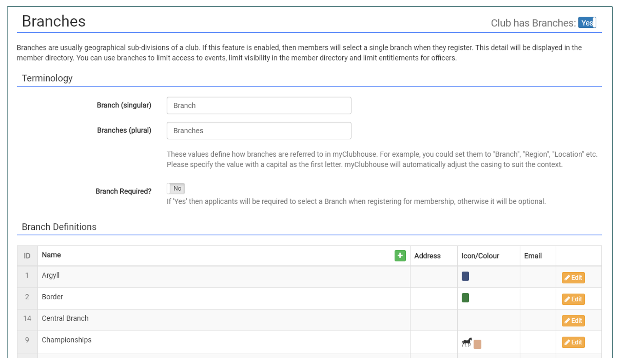
Task: Click the horse icon in Championships row
Action: click(467, 342)
